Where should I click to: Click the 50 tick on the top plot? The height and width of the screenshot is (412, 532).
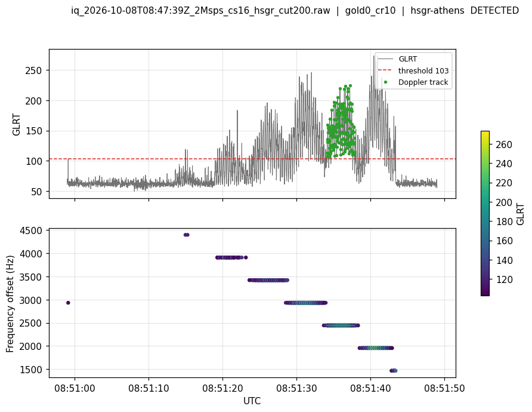tap(36, 192)
